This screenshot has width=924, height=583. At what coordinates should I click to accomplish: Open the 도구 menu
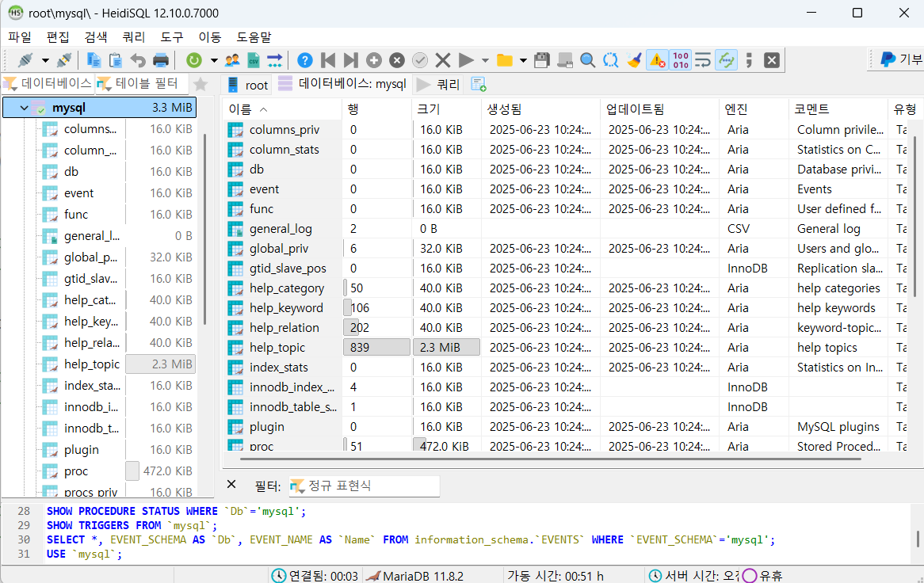[x=171, y=37]
